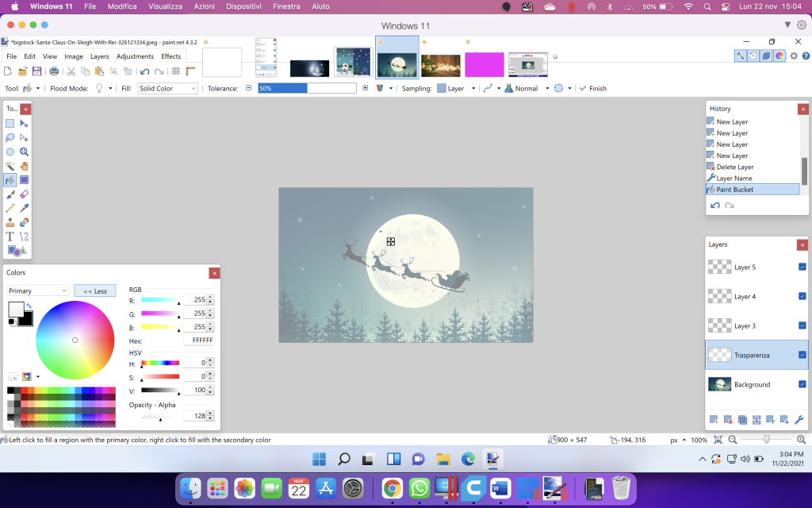Viewport: 812px width, 508px height.
Task: Toggle visibility of the Trasparenza layer
Action: tap(802, 355)
